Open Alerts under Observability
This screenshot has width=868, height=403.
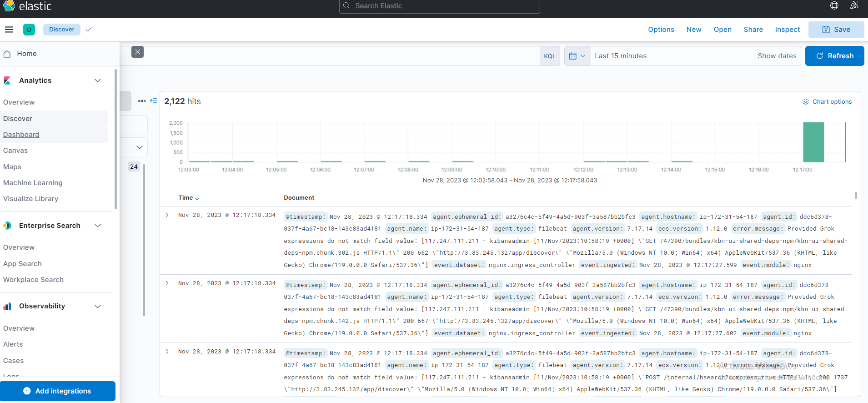[x=13, y=344]
